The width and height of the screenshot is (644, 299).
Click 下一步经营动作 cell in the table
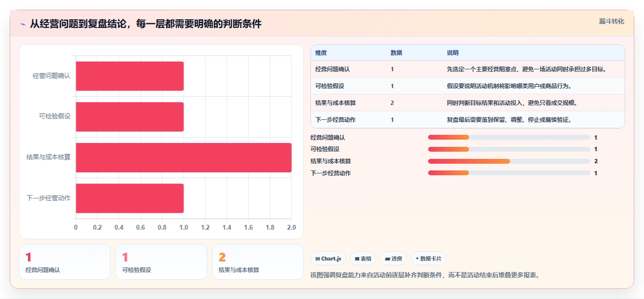(x=335, y=120)
